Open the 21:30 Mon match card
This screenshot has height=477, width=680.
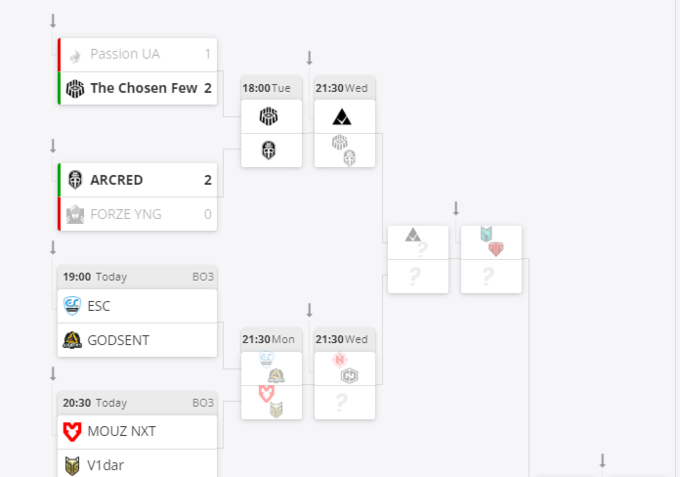coord(271,374)
